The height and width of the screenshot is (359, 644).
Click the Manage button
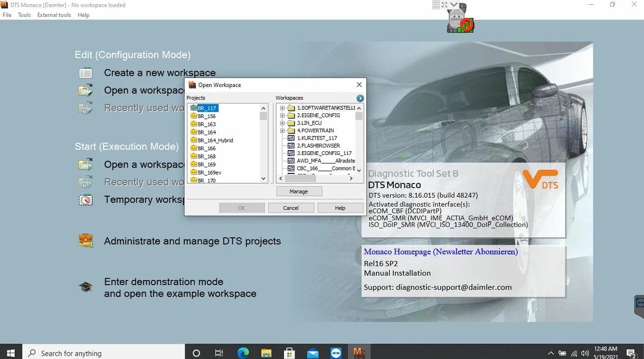[x=299, y=191]
